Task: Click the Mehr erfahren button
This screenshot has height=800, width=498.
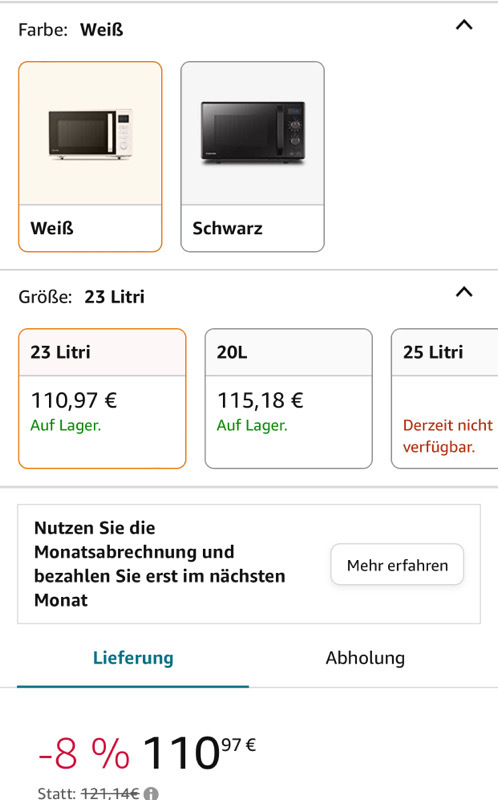Action: click(x=397, y=565)
